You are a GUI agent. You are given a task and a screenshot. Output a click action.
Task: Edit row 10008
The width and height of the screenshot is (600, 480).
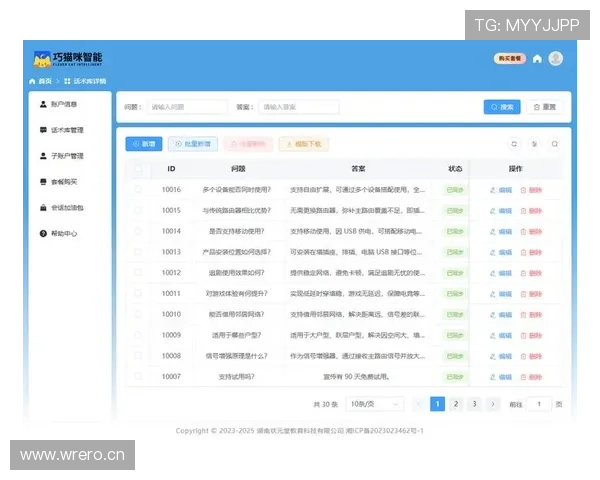(x=501, y=356)
